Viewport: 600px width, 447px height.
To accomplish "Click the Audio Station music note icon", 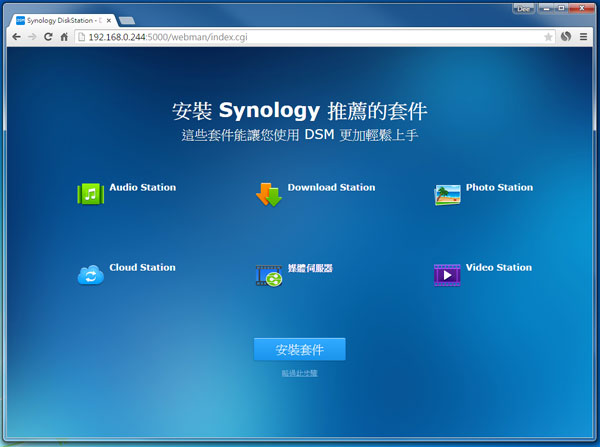I will [91, 193].
